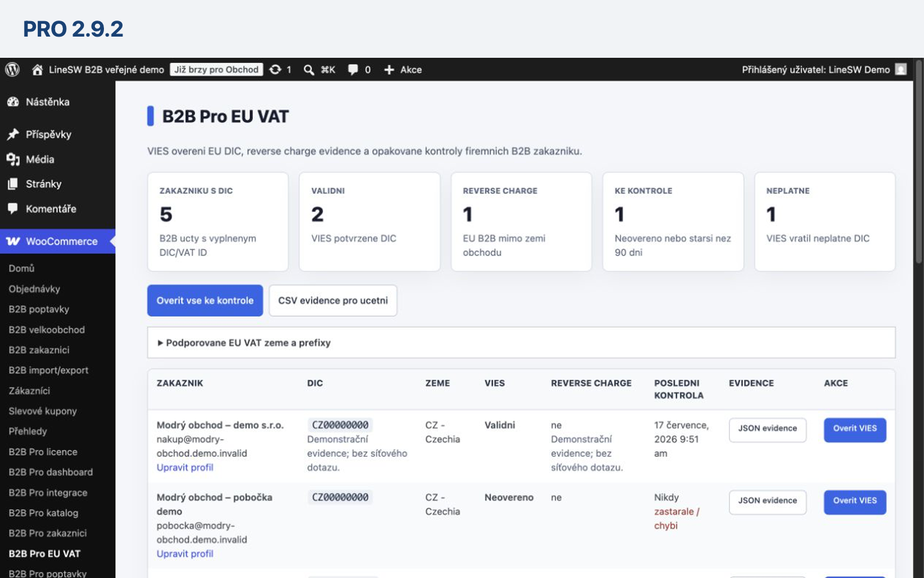Image resolution: width=924 pixels, height=578 pixels.
Task: Open B2B Pro zakaznici submenu
Action: click(47, 533)
